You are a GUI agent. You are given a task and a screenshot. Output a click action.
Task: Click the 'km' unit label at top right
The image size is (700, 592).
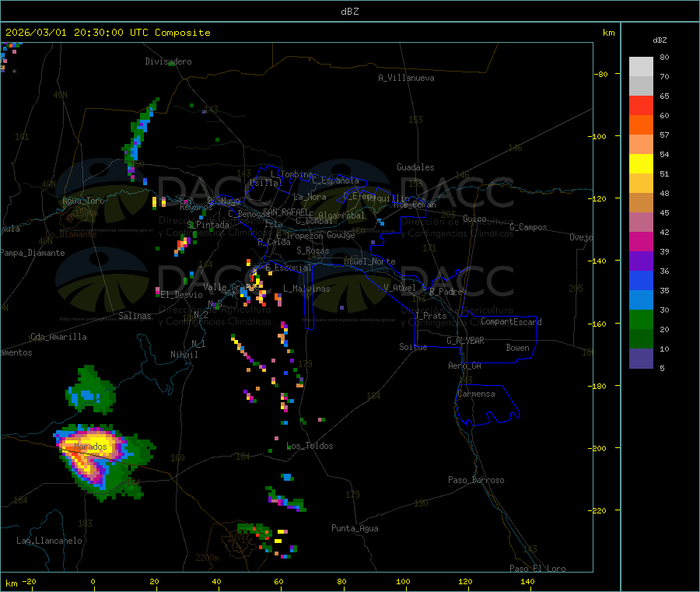(x=608, y=33)
